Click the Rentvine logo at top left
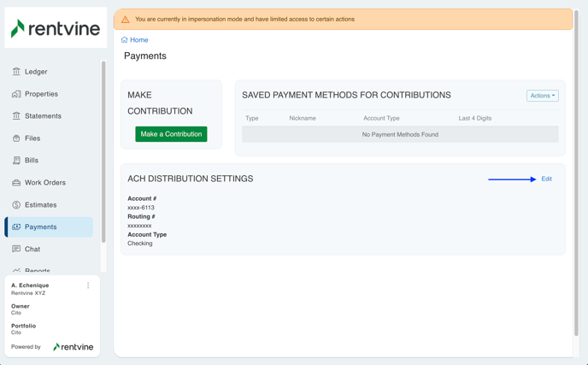 pyautogui.click(x=56, y=28)
